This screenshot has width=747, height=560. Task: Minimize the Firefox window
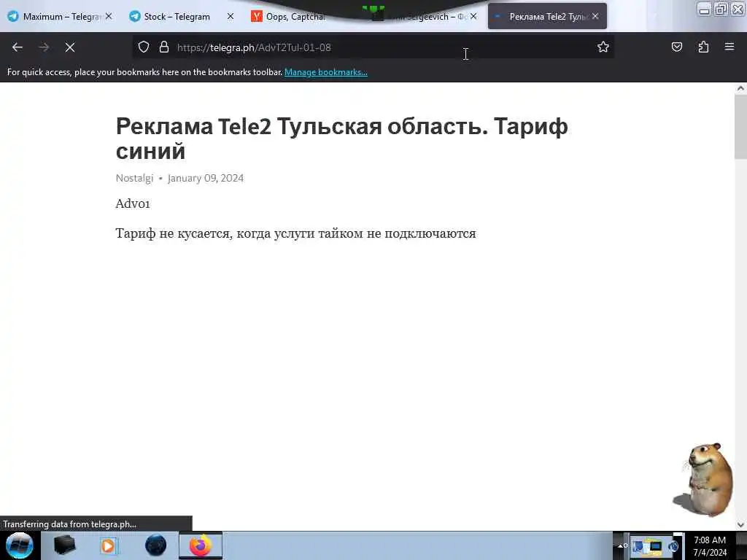click(x=704, y=9)
